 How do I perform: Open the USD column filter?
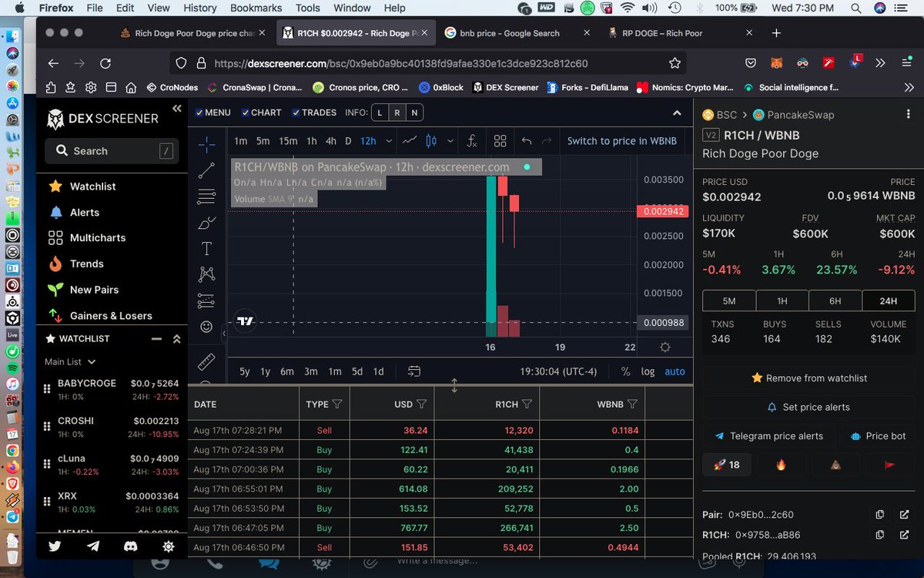(421, 404)
